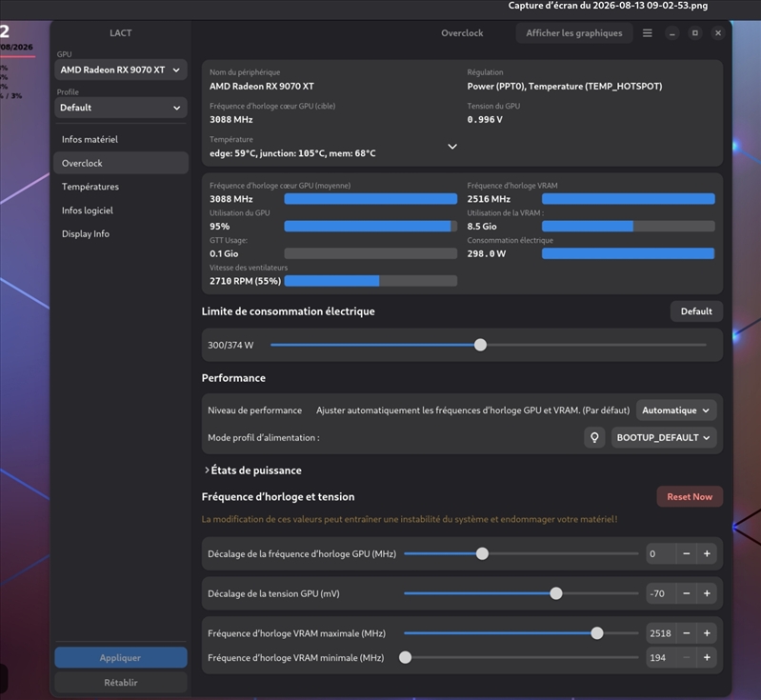Expand the États de puissance section
Image resolution: width=761 pixels, height=700 pixels.
click(x=252, y=470)
